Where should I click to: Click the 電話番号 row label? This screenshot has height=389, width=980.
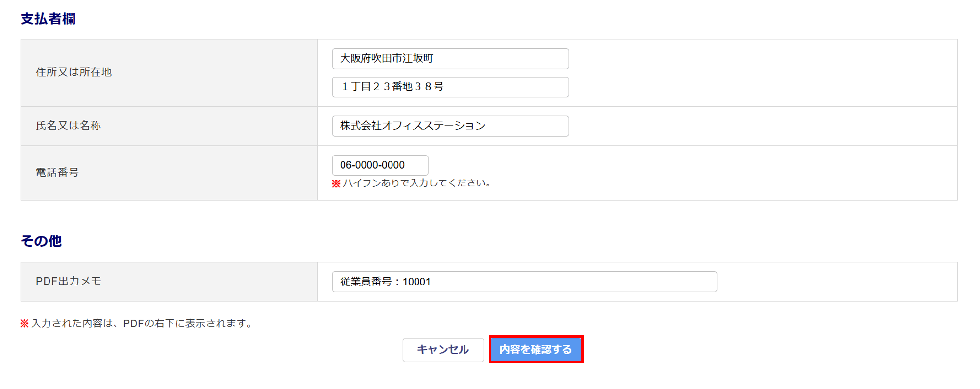pos(57,172)
